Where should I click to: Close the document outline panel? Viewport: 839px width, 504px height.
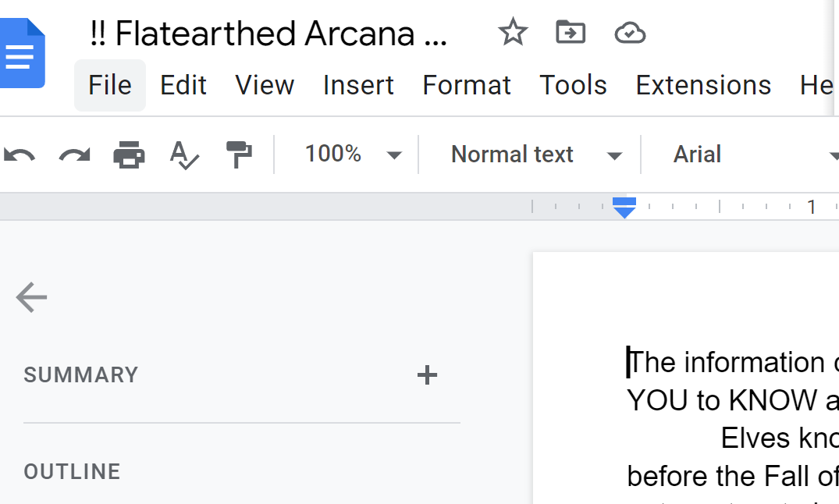(31, 297)
